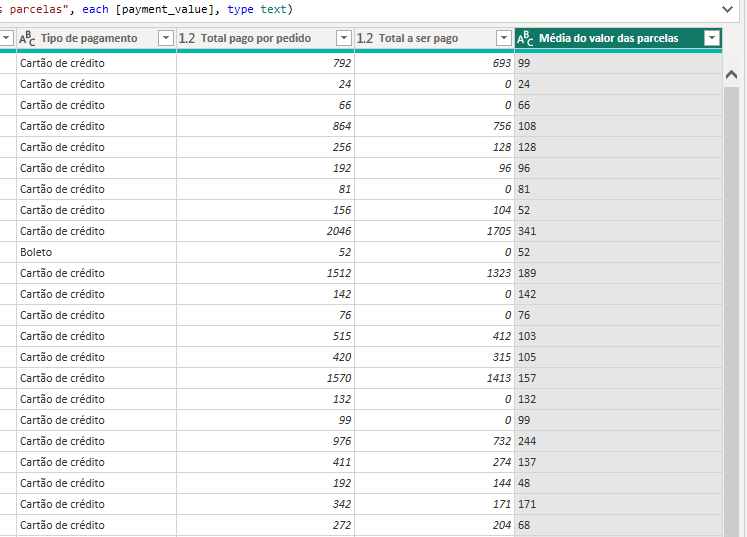Select the cell with value 976
Screen dimensions: 747x537
(265, 441)
